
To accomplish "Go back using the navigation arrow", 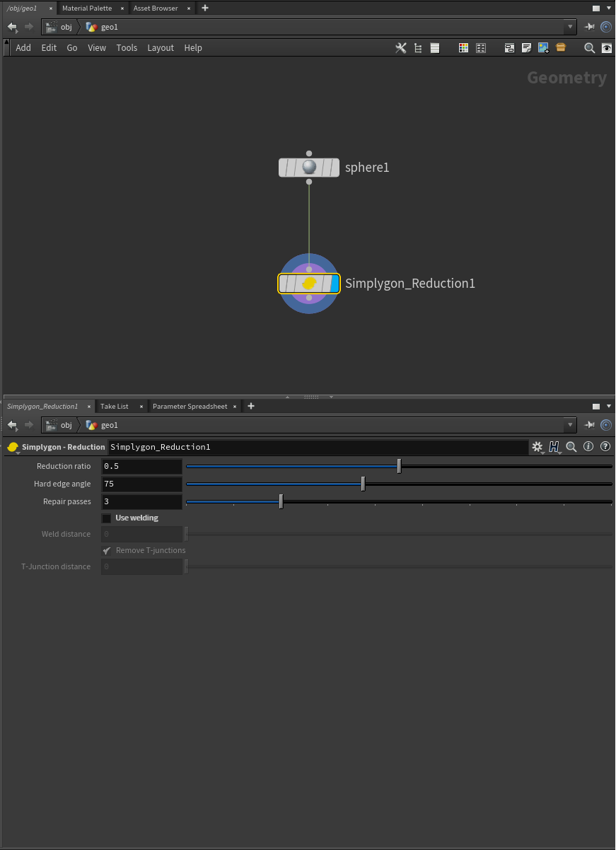I will point(12,26).
